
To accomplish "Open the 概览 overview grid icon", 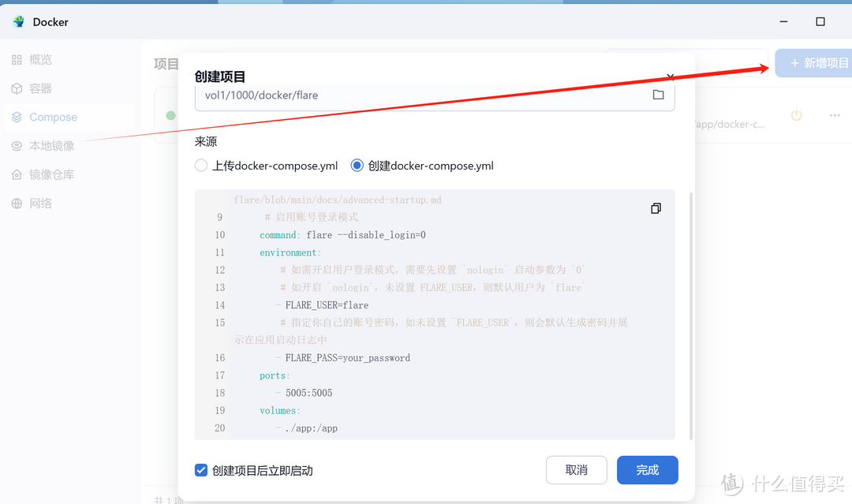I will click(x=17, y=59).
